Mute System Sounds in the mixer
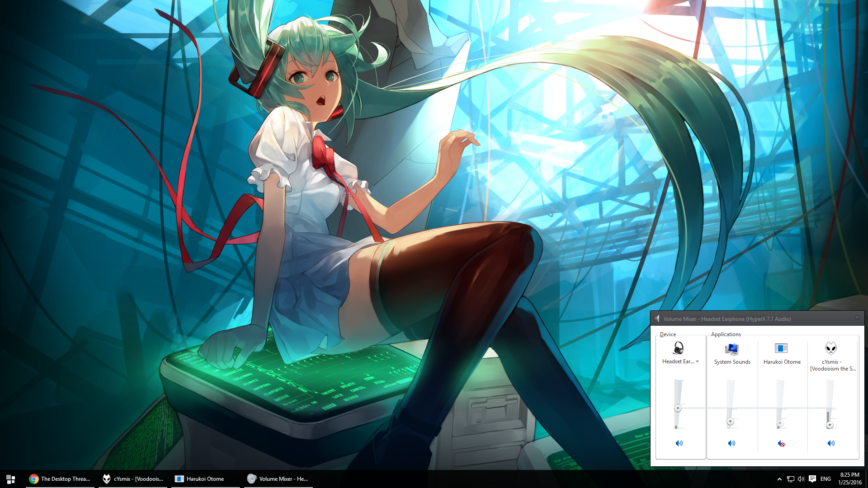This screenshot has height=488, width=868. [731, 443]
